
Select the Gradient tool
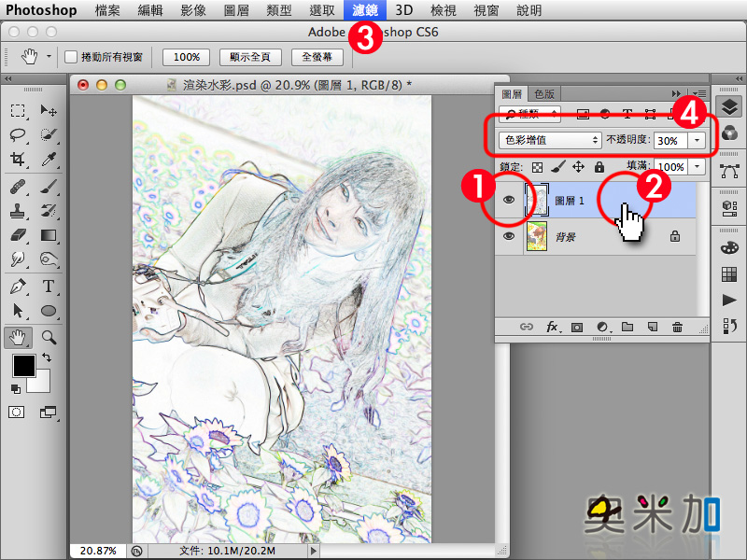[49, 235]
